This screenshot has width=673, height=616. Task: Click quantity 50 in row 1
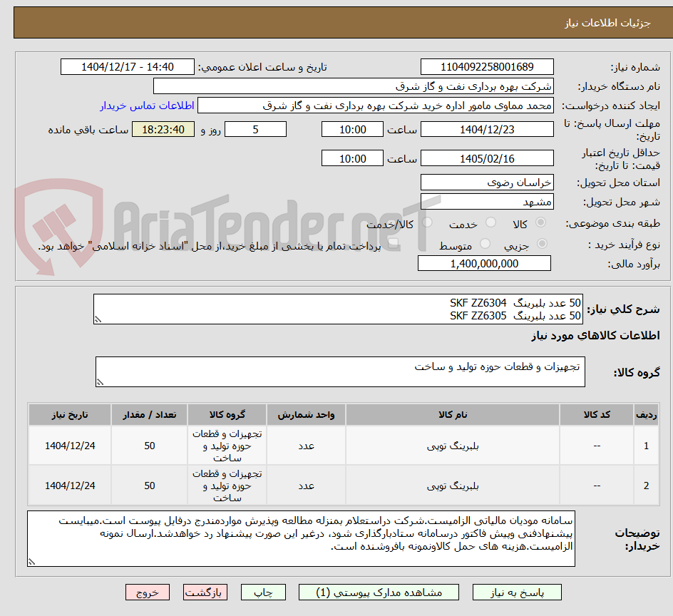150,446
